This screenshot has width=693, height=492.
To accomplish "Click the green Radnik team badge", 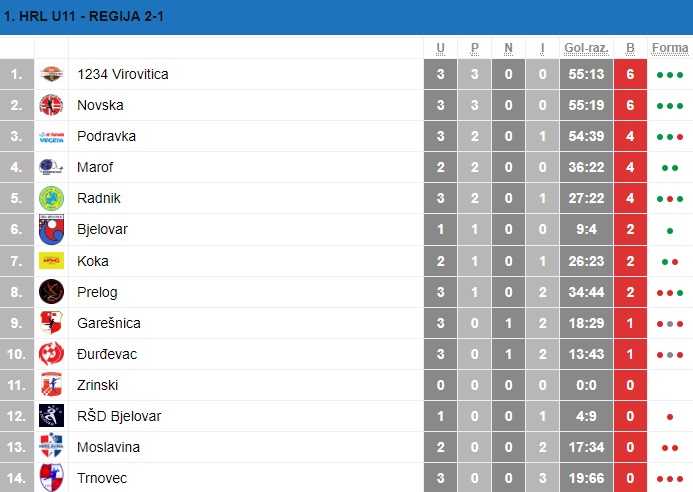I will (51, 198).
